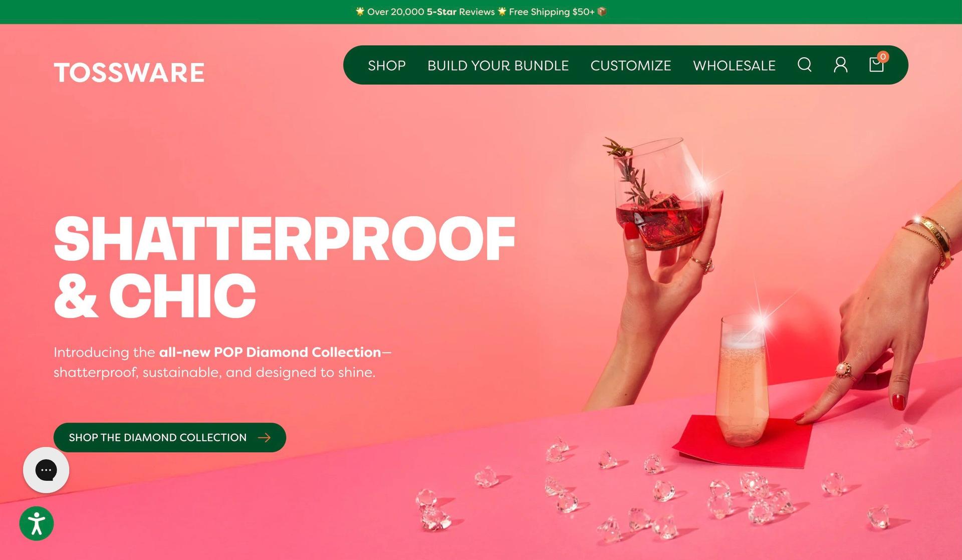Open the shopping bag cart icon
Screen dimensions: 962x560
[x=877, y=64]
